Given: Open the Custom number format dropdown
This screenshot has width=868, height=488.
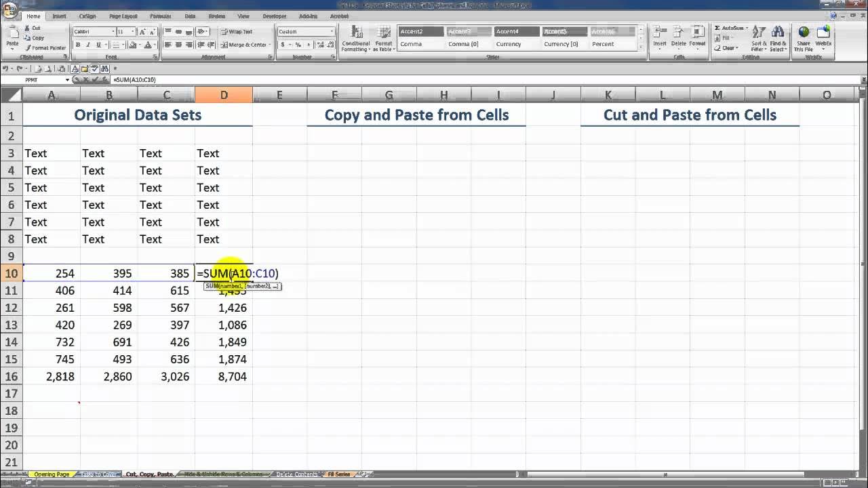Looking at the screenshot, I should point(332,32).
